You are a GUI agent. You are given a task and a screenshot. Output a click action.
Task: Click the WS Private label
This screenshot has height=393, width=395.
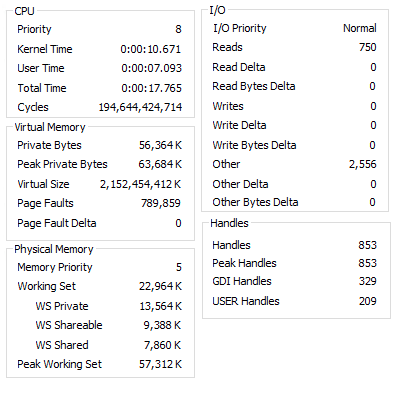(62, 306)
